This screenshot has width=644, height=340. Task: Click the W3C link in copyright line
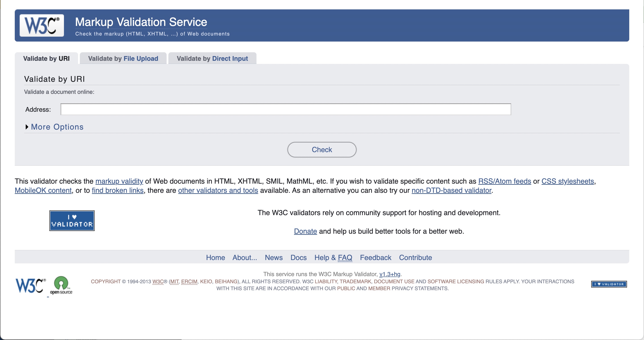[x=158, y=281]
